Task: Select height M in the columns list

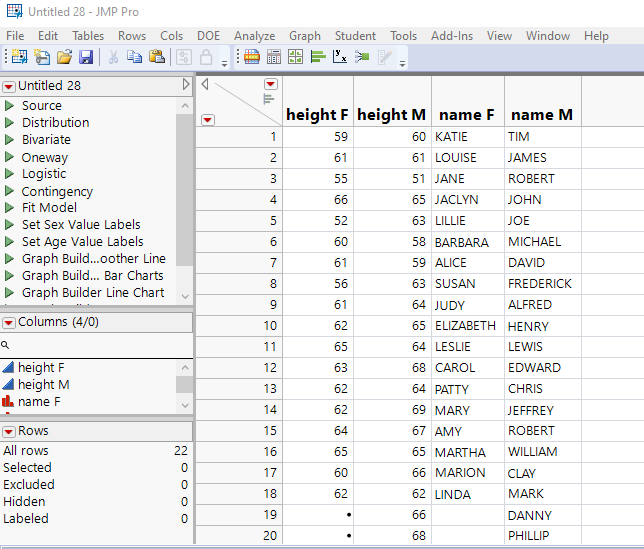Action: (44, 385)
